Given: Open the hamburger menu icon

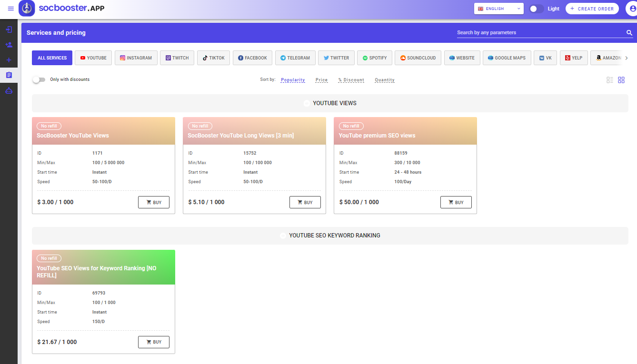Looking at the screenshot, I should coord(11,9).
